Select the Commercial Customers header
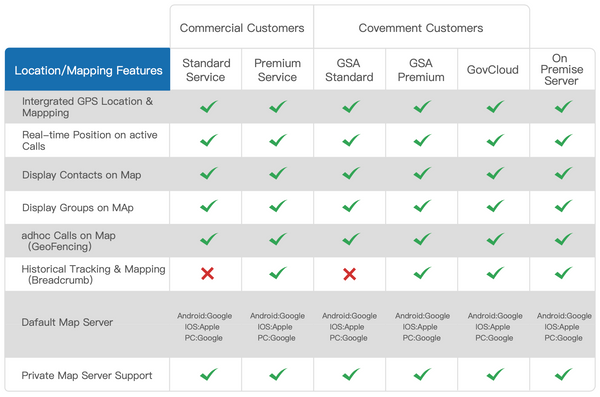 [x=242, y=28]
